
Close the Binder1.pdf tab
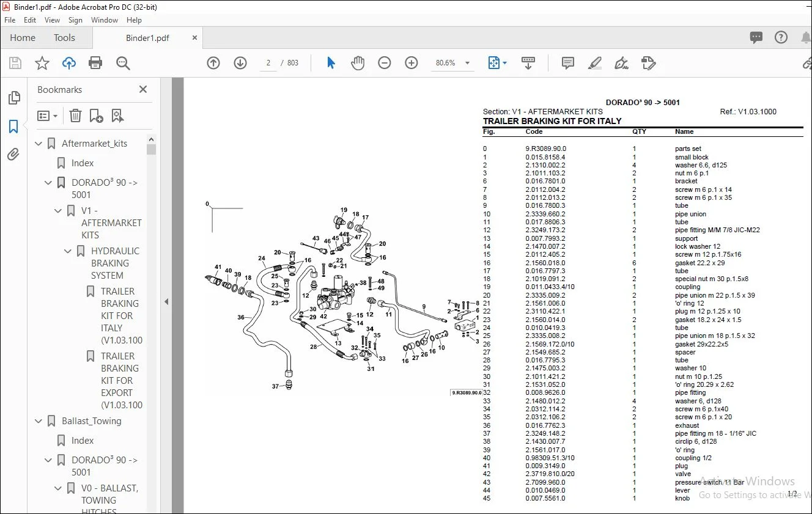(194, 38)
